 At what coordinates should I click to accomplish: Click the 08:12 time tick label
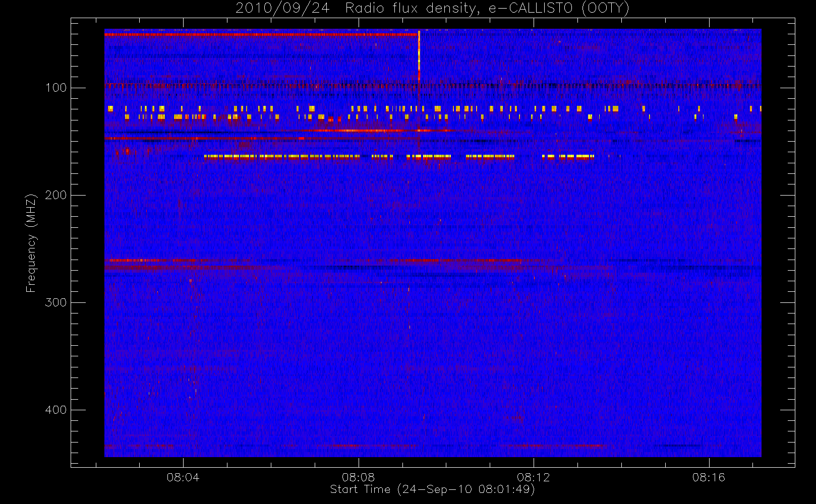click(533, 477)
